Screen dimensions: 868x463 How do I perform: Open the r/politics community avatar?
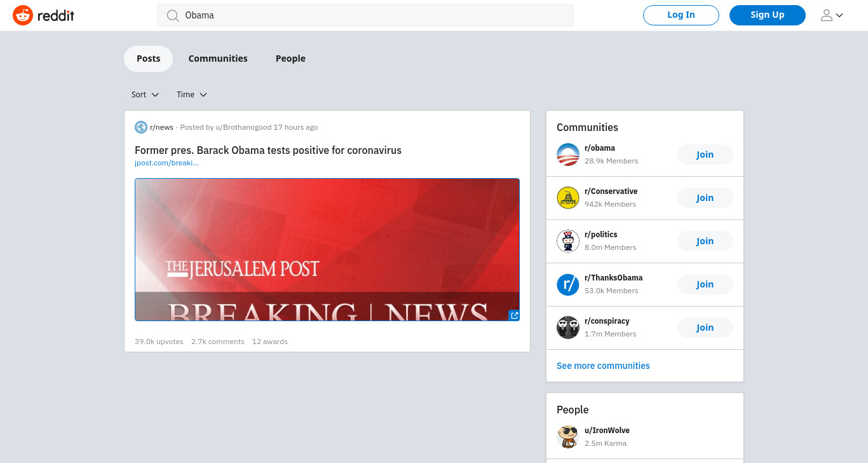[x=568, y=241]
